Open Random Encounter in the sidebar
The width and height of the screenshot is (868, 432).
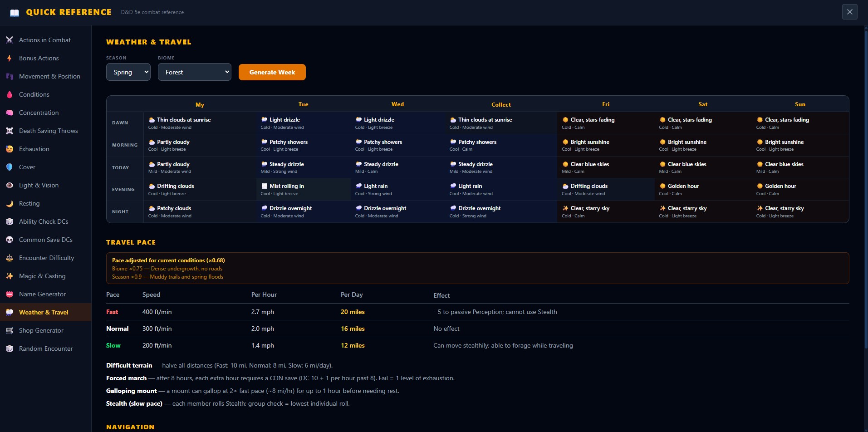(45, 349)
